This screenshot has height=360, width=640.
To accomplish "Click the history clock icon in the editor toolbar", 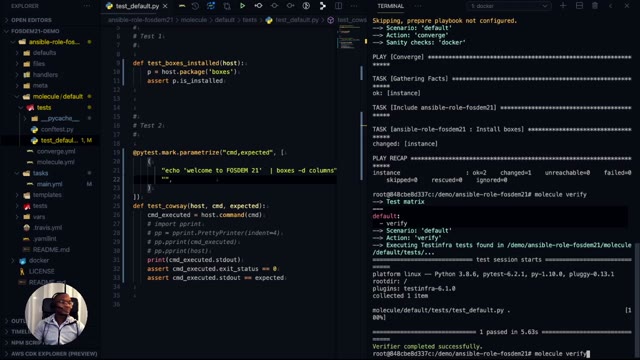I will click(x=195, y=6).
